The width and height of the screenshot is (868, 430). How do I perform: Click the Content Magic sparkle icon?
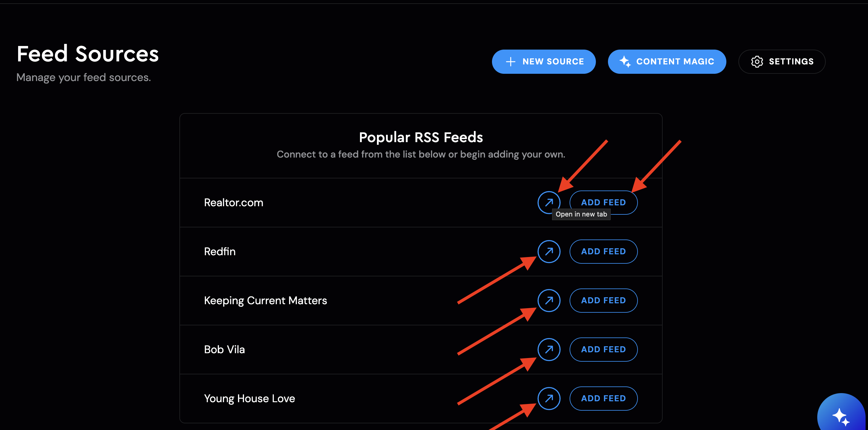pos(625,61)
